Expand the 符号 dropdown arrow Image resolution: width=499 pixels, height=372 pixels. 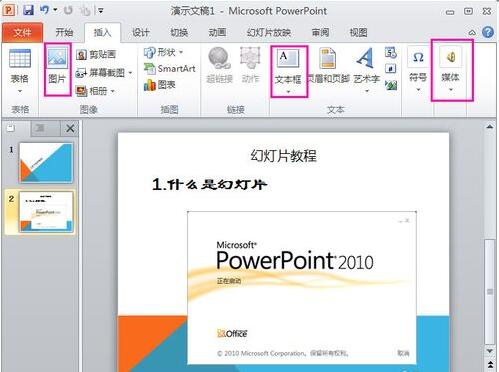pos(418,90)
